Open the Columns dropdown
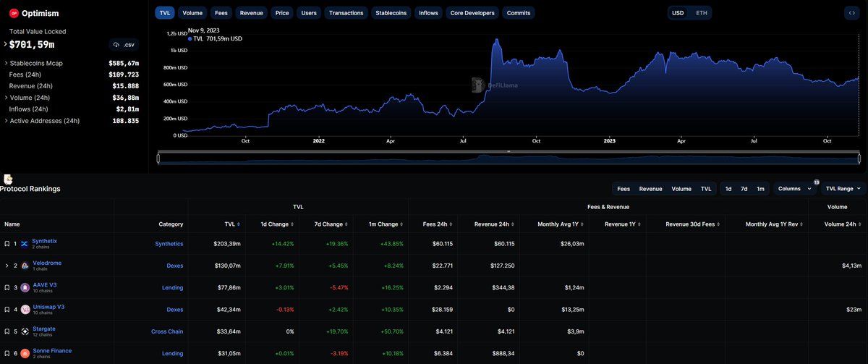 (x=794, y=188)
